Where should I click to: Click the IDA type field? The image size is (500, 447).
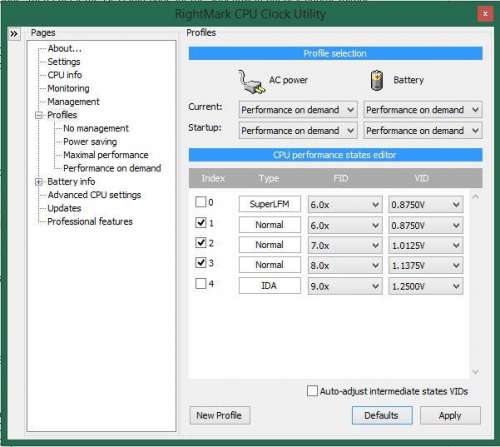click(270, 286)
